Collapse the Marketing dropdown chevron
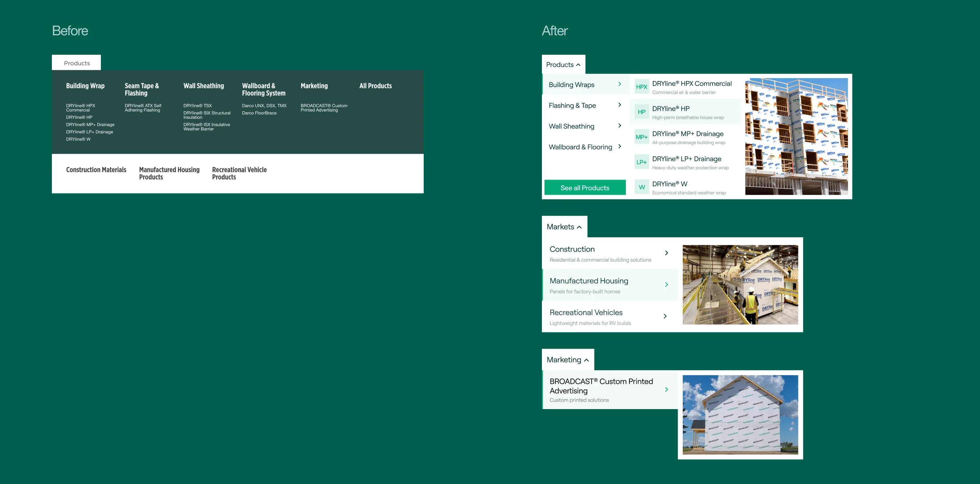The width and height of the screenshot is (980, 484). point(586,360)
